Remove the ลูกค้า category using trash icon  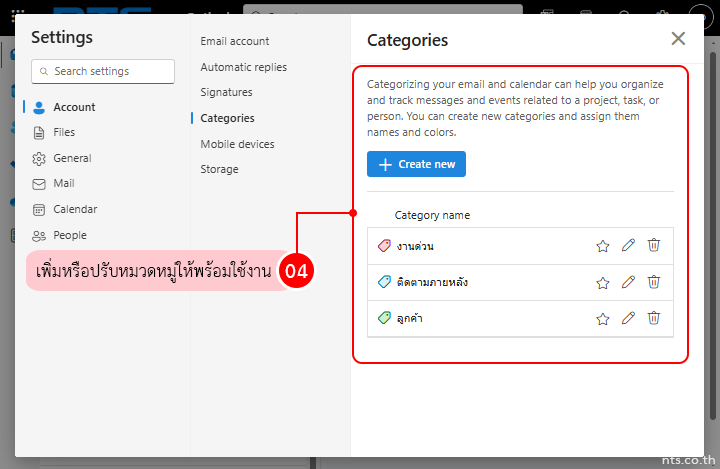tap(653, 318)
